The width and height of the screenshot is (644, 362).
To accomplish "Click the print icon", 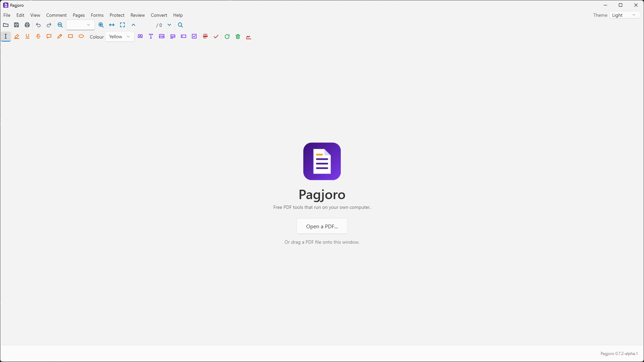I will pos(27,25).
